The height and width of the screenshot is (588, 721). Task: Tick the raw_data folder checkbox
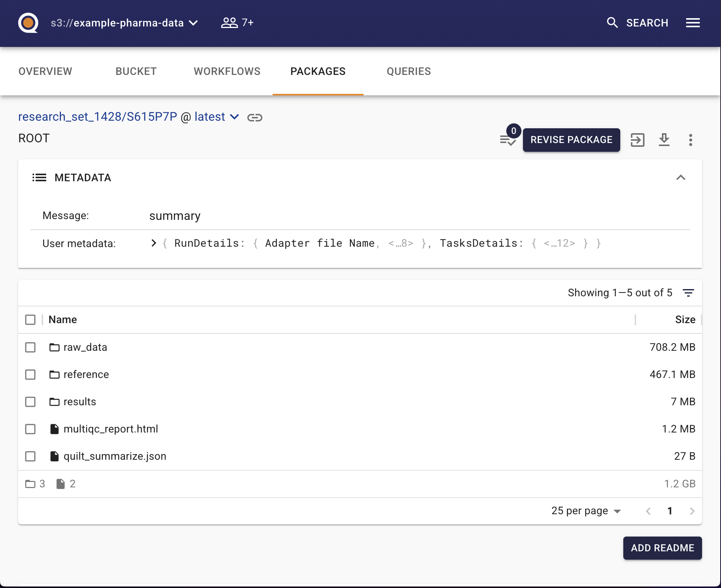[30, 347]
